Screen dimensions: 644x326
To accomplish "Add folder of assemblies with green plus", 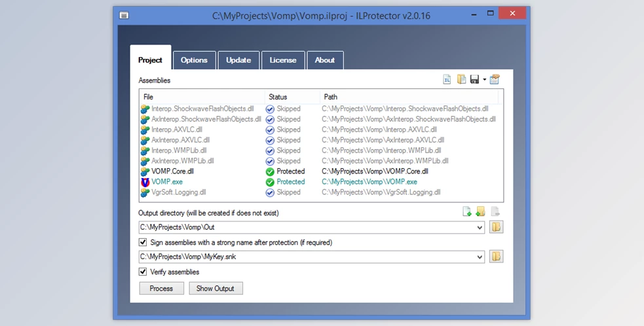I will tap(480, 211).
